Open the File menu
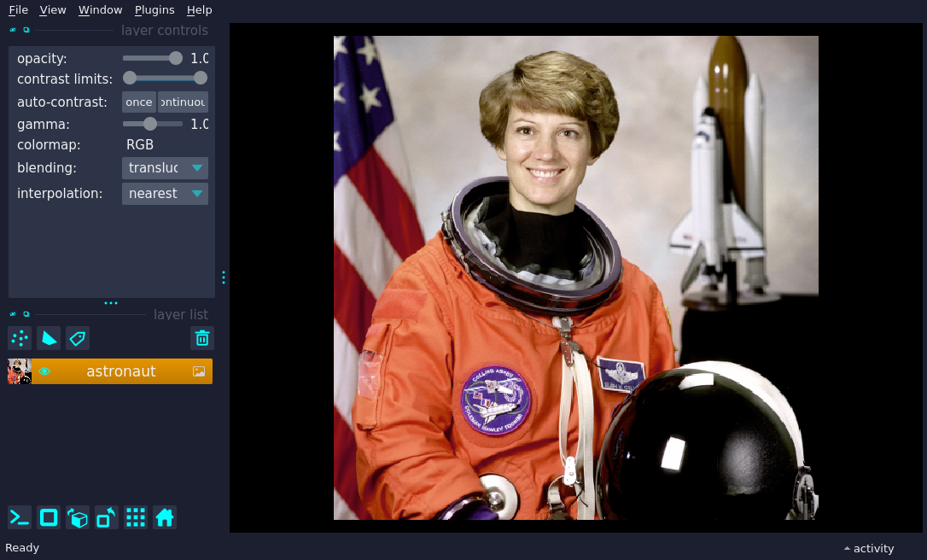This screenshot has width=927, height=560. click(x=18, y=10)
